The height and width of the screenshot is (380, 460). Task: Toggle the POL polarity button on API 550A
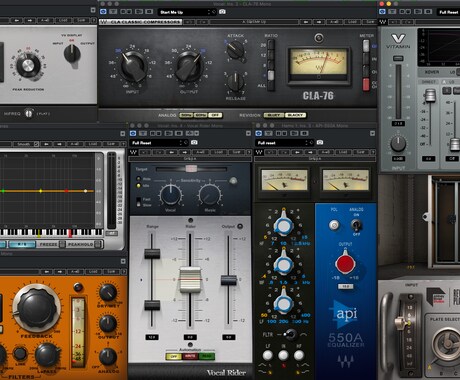coord(334,225)
